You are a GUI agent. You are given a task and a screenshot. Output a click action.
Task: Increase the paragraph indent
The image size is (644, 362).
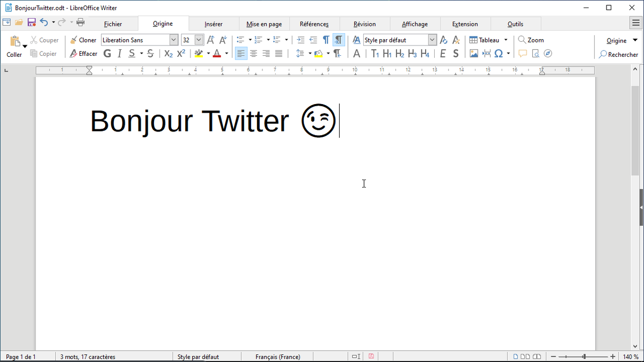pyautogui.click(x=301, y=40)
